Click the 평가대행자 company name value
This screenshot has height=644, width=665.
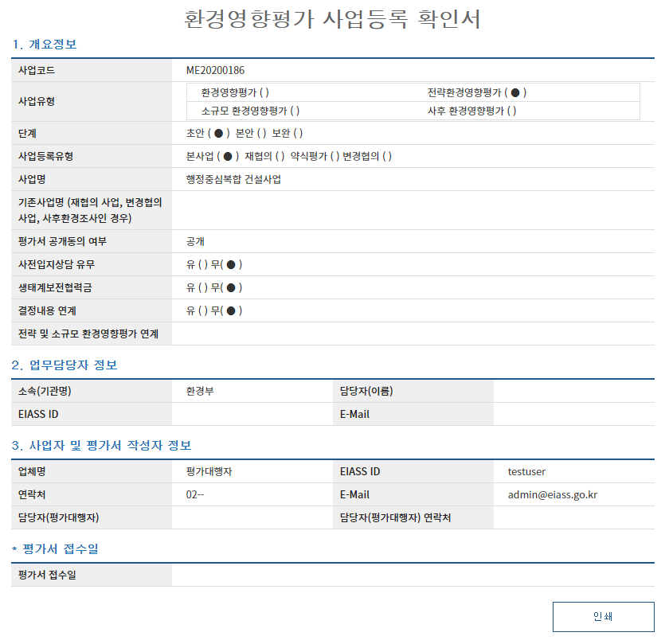(x=209, y=471)
